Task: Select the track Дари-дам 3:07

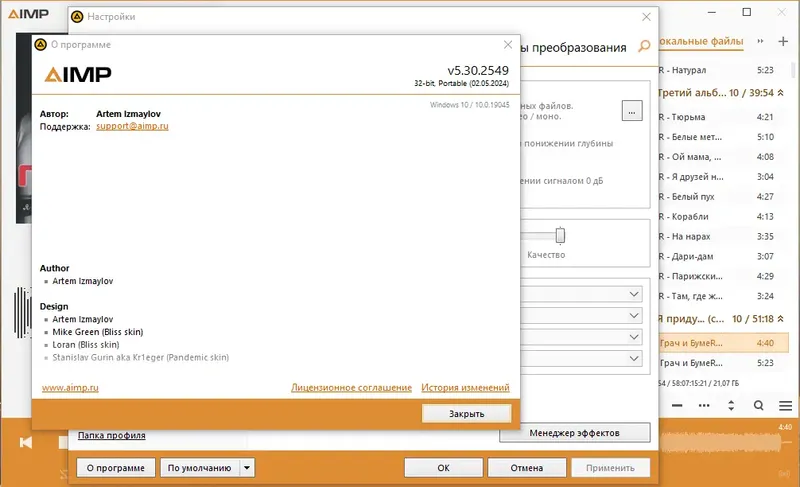Action: (x=723, y=256)
